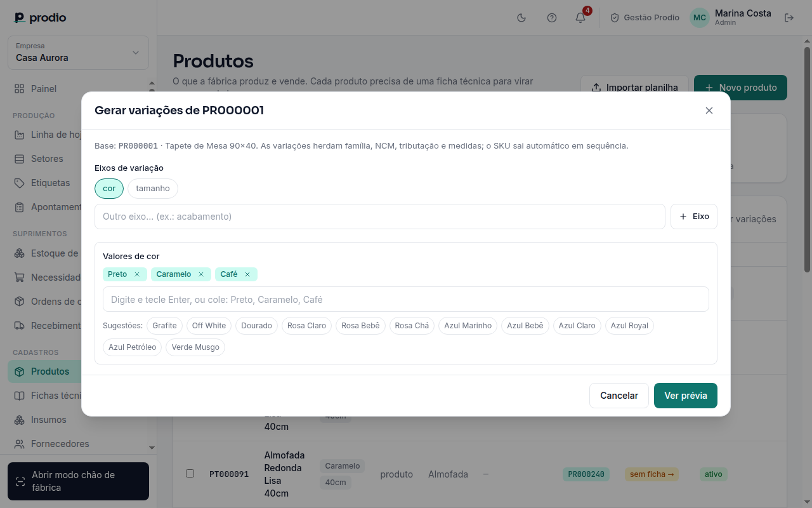
Task: Click Etiquetas tag icon in sidebar
Action: pos(20,183)
